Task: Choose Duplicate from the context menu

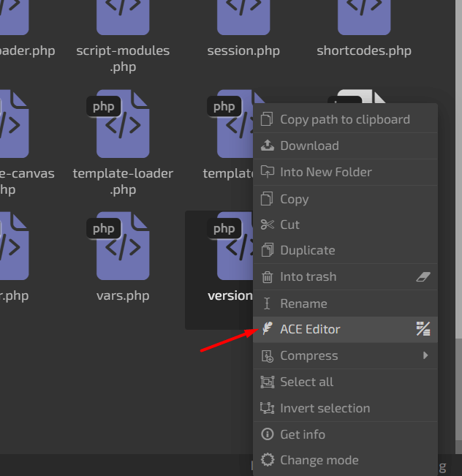Action: (x=307, y=250)
